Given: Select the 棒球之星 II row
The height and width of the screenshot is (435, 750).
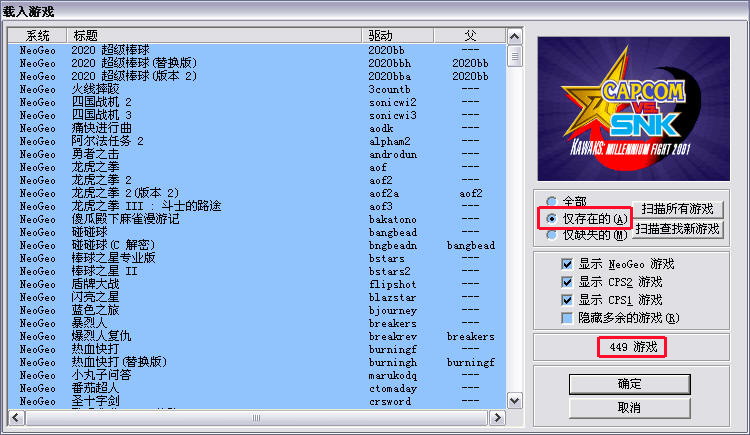Looking at the screenshot, I should [257, 271].
